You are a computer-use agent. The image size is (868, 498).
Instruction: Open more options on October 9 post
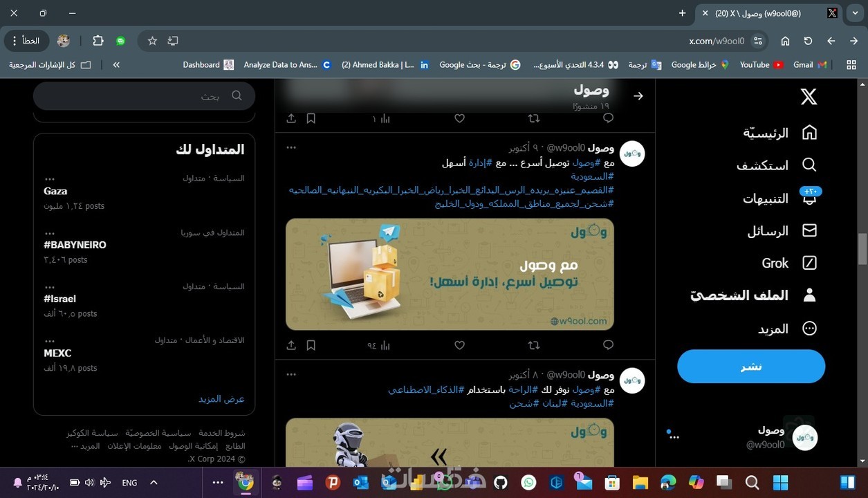(291, 147)
